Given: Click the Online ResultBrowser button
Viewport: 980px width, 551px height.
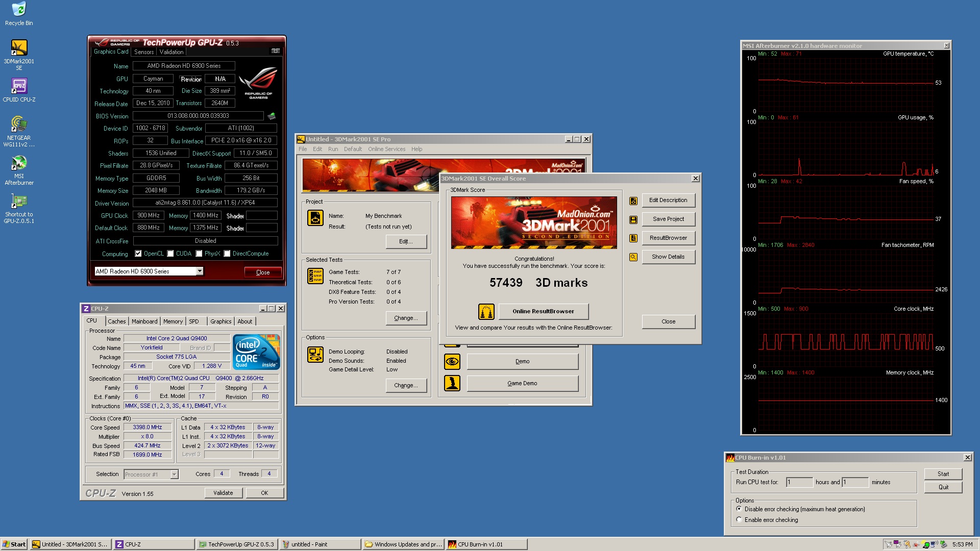Looking at the screenshot, I should point(543,311).
